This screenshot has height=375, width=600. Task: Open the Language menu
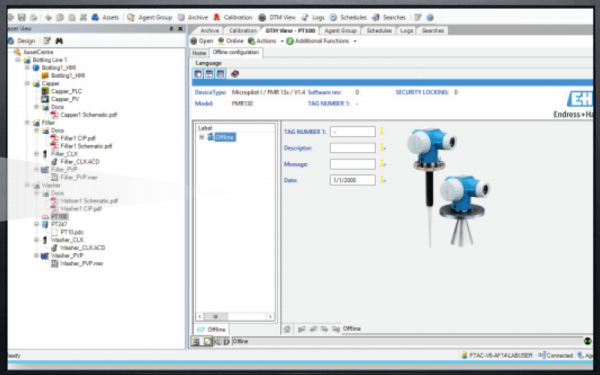(209, 63)
